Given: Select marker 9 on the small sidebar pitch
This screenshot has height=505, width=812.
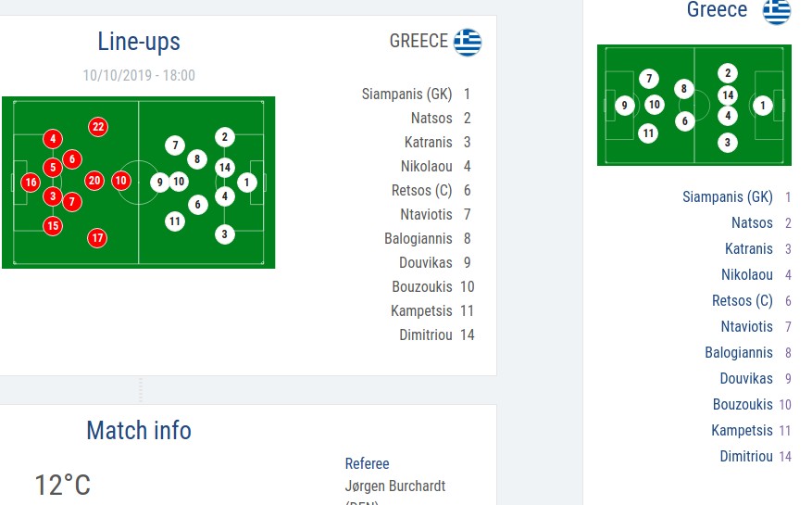Looking at the screenshot, I should [625, 106].
